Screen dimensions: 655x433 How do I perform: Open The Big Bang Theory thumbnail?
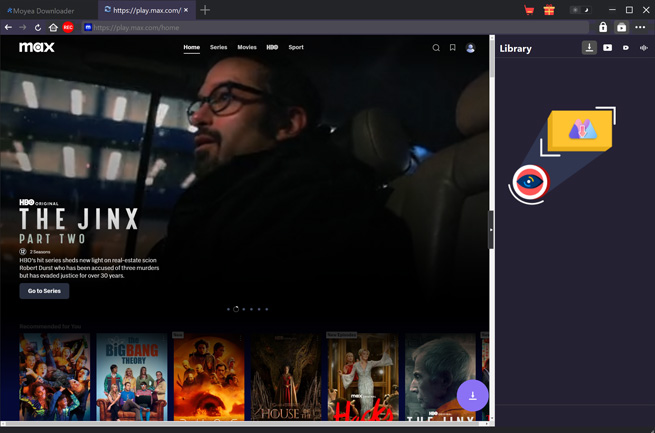click(x=131, y=377)
